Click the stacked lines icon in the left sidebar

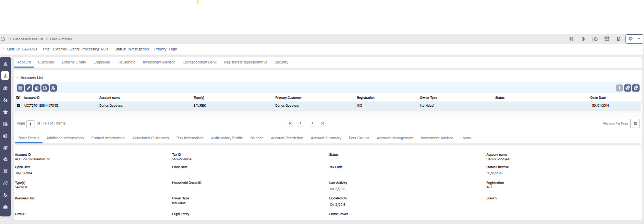coord(5,171)
